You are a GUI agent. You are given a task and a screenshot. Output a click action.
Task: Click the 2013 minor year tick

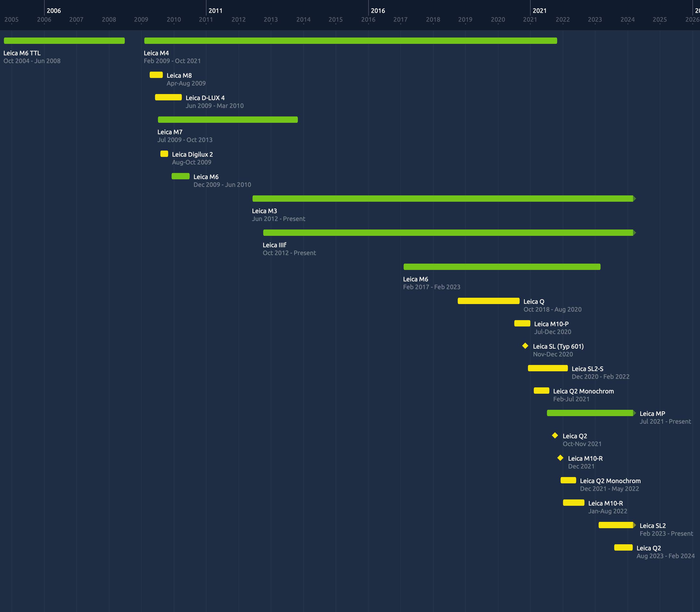click(271, 19)
